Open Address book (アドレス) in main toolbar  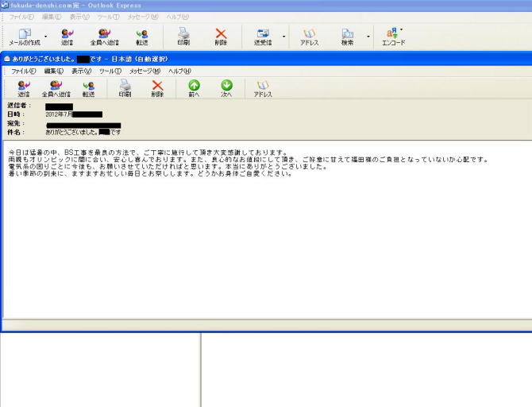click(x=310, y=37)
